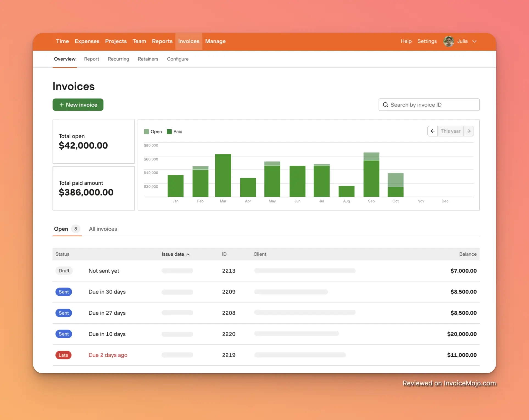Screen dimensions: 529x420
Task: Open the Reports menu item
Action: pos(162,41)
